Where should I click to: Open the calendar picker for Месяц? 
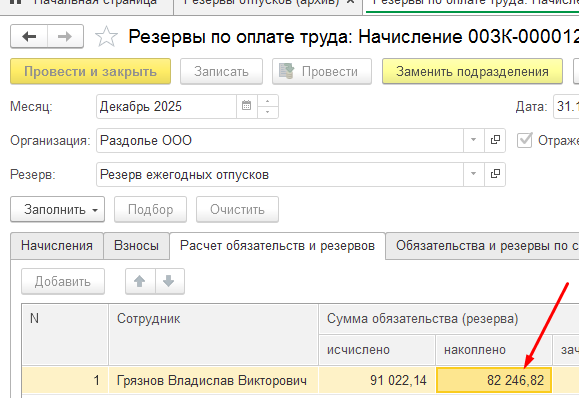point(247,106)
